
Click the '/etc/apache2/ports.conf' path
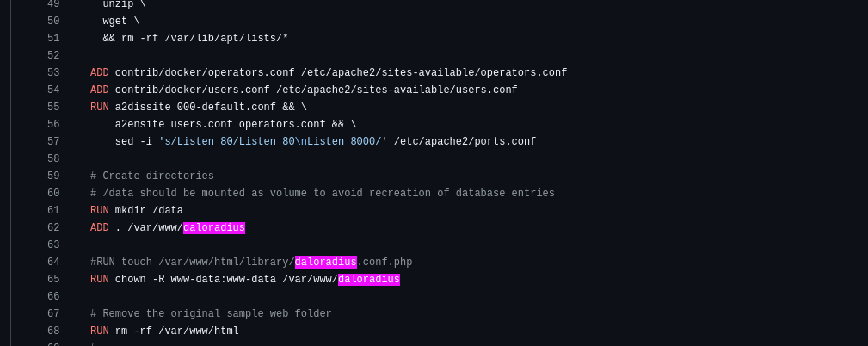pyautogui.click(x=465, y=141)
